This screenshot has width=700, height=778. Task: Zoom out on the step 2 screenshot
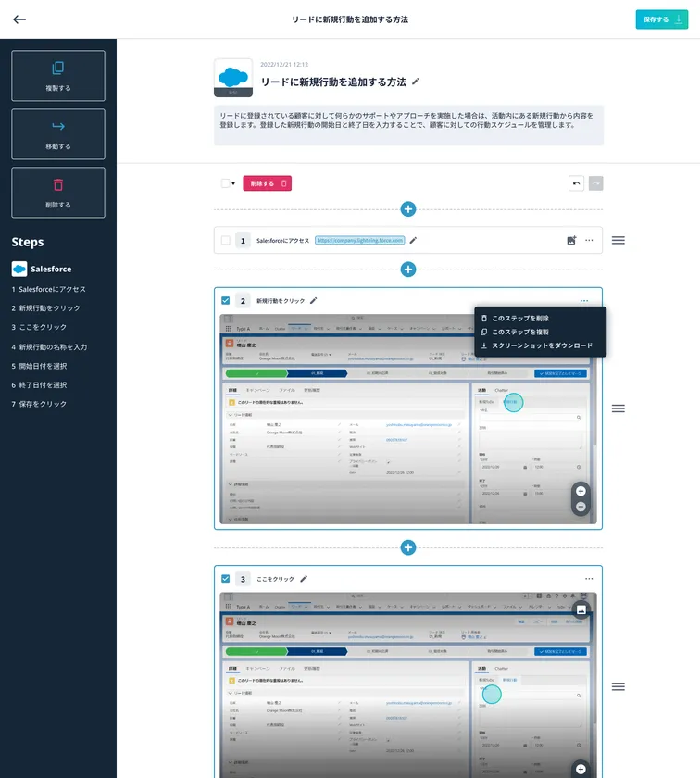click(x=581, y=507)
